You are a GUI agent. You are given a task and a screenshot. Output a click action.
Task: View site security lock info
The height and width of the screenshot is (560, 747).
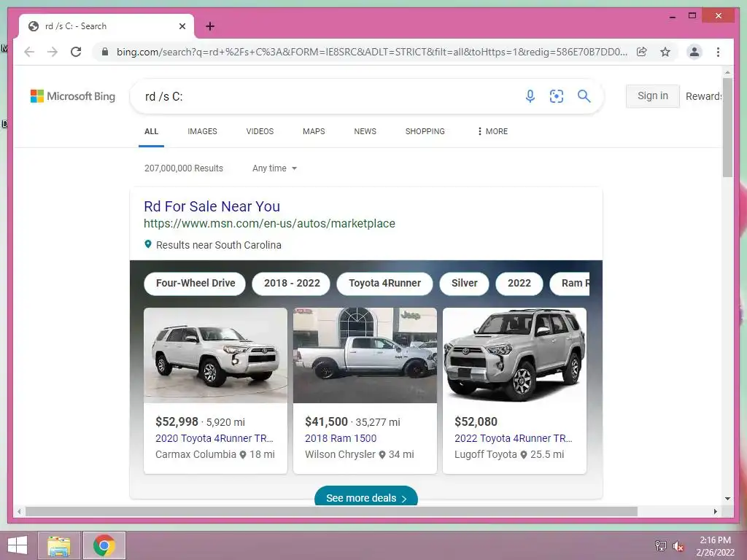(x=105, y=52)
